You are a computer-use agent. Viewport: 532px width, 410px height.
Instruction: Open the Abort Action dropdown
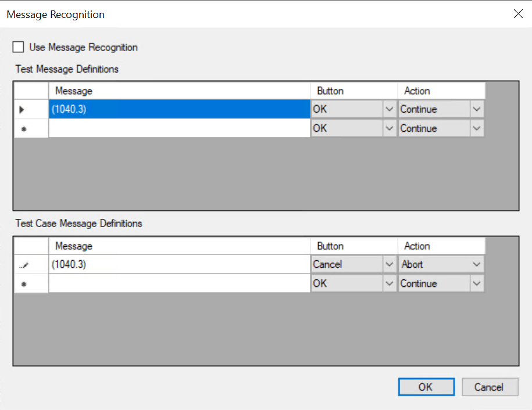pyautogui.click(x=478, y=264)
